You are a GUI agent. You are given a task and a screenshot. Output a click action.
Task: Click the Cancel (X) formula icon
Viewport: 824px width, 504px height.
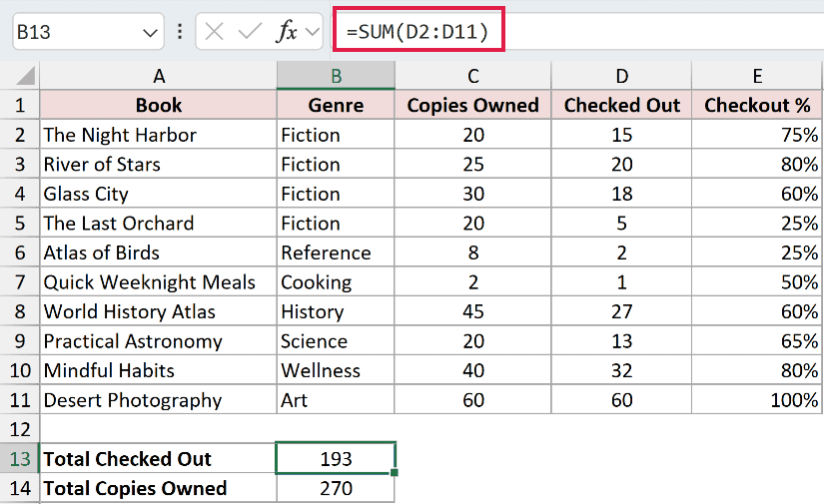pos(214,32)
